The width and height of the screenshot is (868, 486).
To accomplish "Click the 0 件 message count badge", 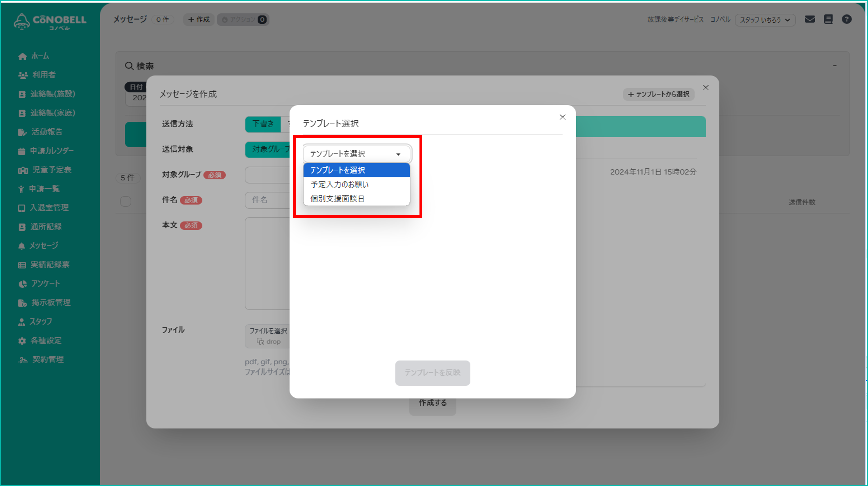I will pyautogui.click(x=163, y=20).
